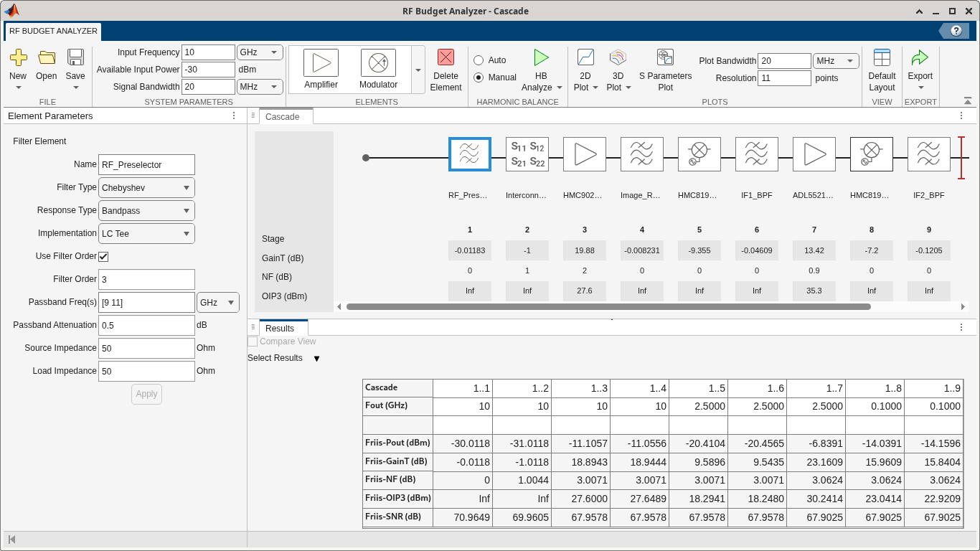Viewport: 980px width, 551px height.
Task: Select the Image_R filter block at stage 4
Action: (x=642, y=154)
